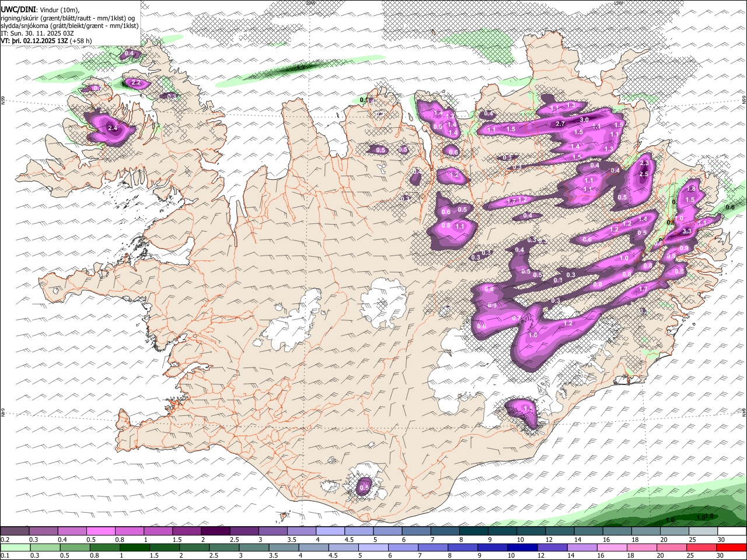Click the '4.5' label in the top legend row
This screenshot has height=560, width=747.
349,540
